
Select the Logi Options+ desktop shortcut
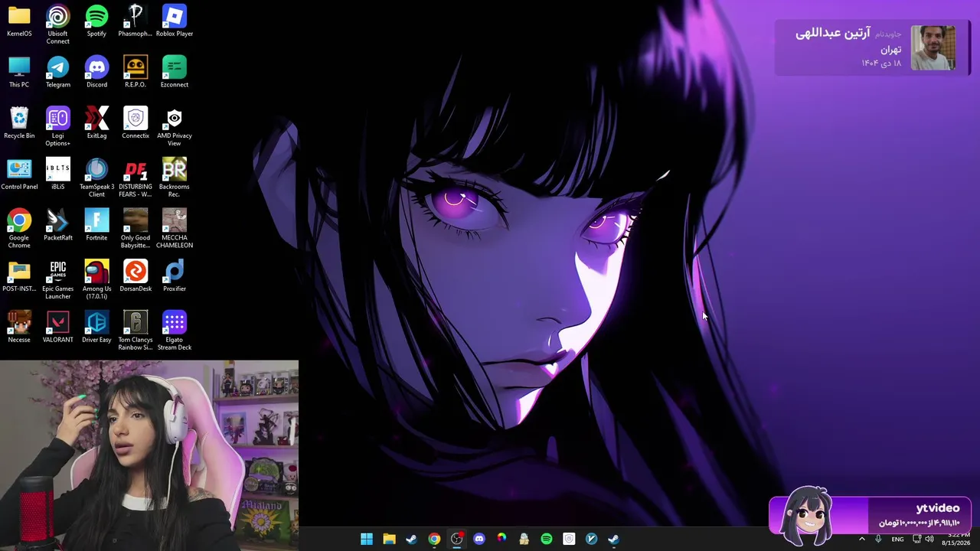point(57,127)
